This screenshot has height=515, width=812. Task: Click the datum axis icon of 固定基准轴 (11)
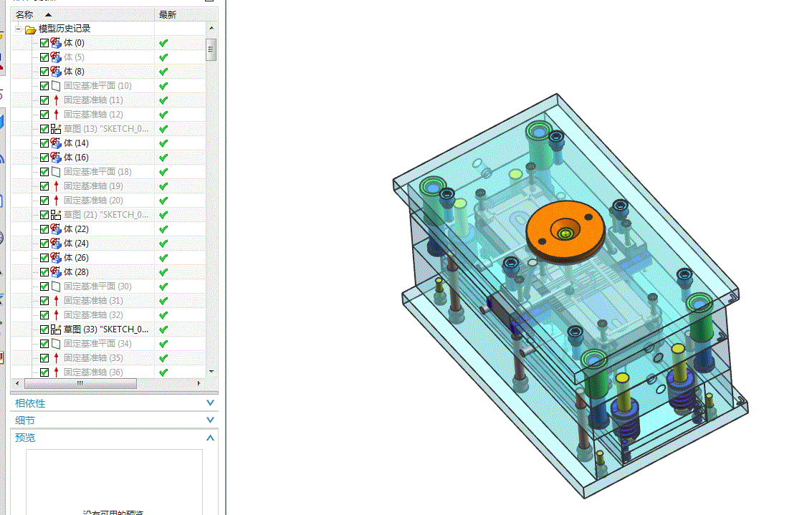(56, 100)
